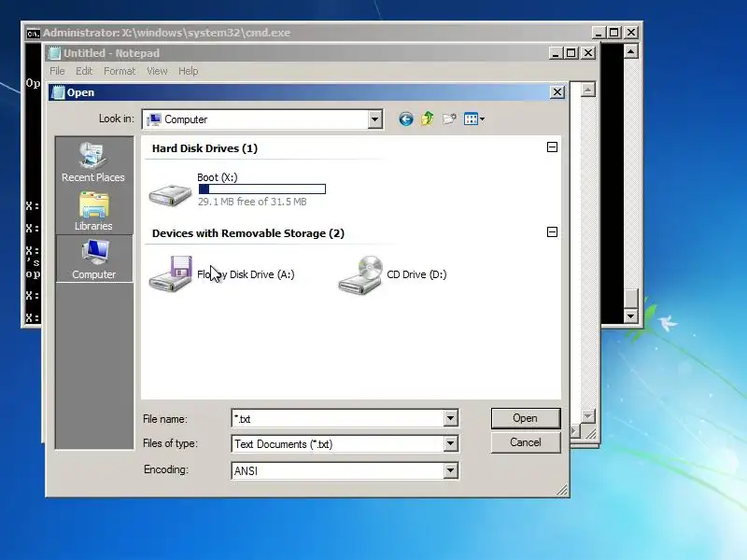Expand the Look in dropdown arrow
Image resolution: width=747 pixels, height=560 pixels.
click(375, 119)
